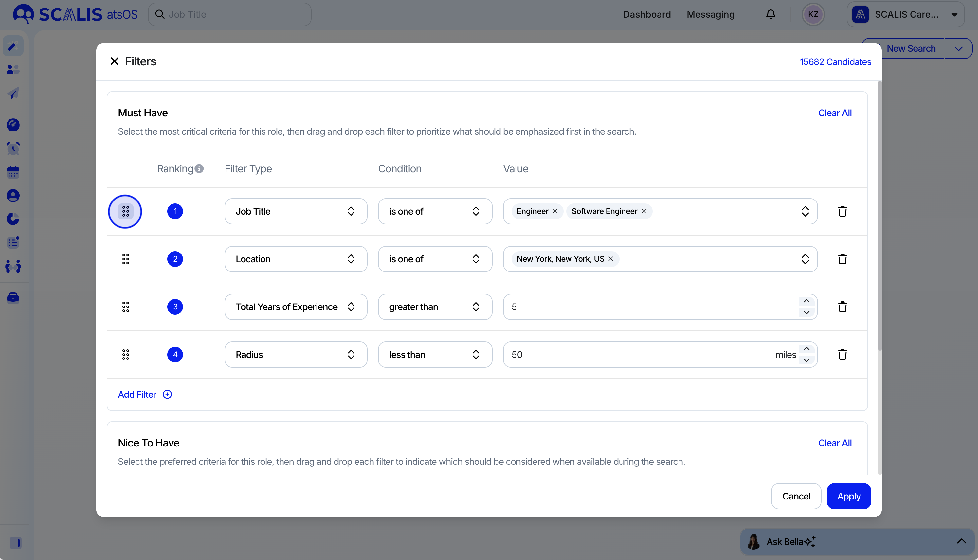Screen dimensions: 978x560
Task: Open the Messaging menu item
Action: click(710, 14)
